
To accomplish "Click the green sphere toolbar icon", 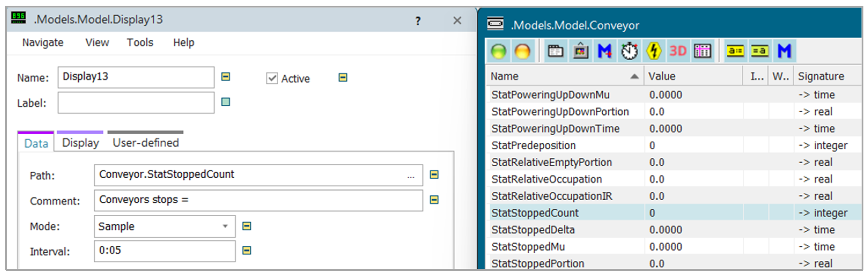I will (x=498, y=51).
